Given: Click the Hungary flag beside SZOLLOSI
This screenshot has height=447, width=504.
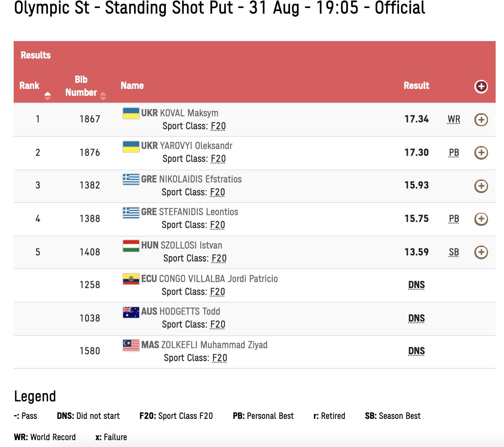Looking at the screenshot, I should pos(131,246).
